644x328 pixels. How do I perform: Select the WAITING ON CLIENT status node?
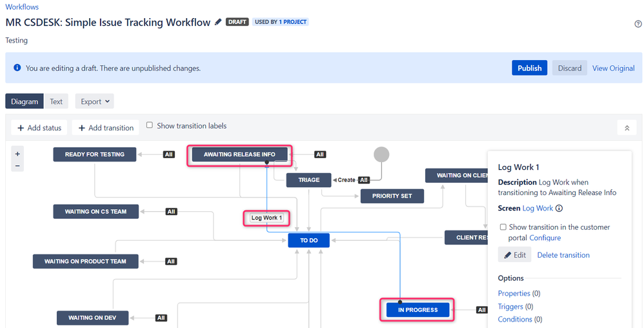coord(456,176)
